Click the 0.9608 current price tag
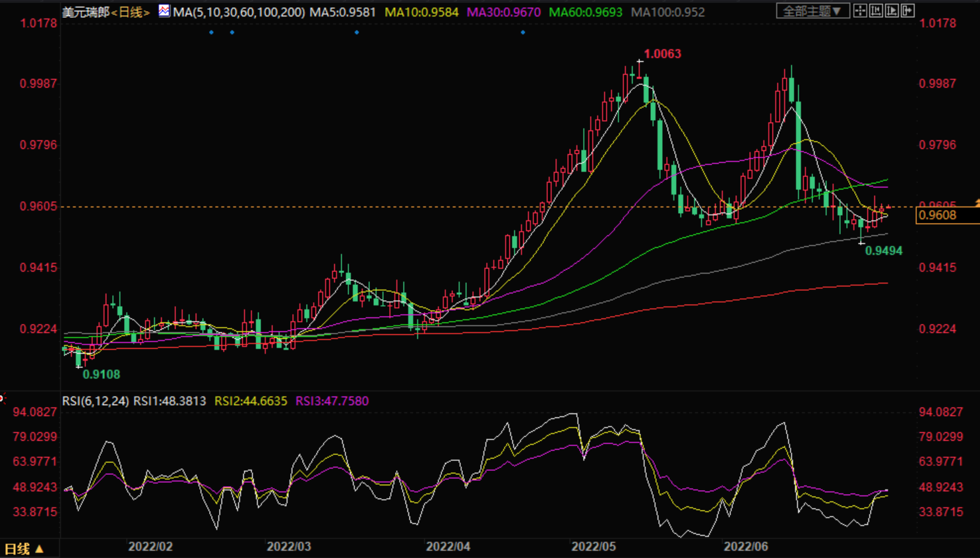The image size is (980, 558). [x=937, y=215]
